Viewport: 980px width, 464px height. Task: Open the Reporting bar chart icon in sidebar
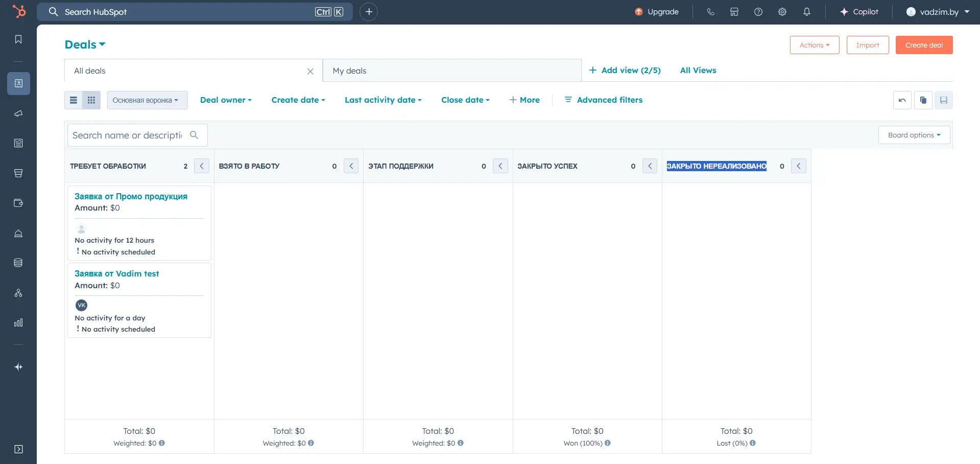coord(18,322)
